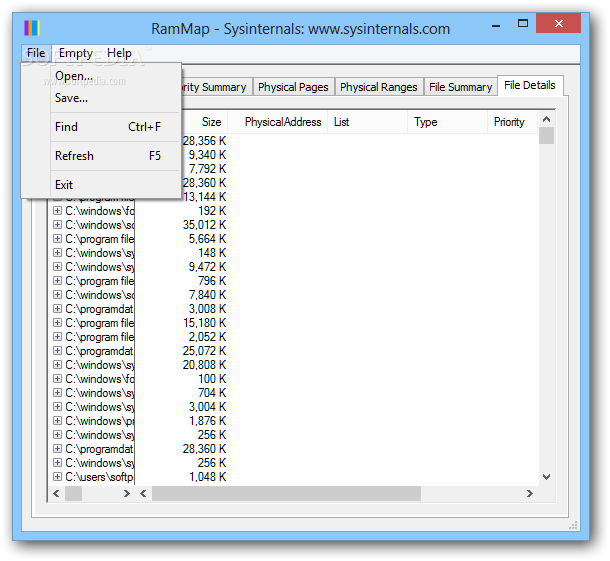Expand the C:\program file row sized 5,664 K
Image resolution: width=610 pixels, height=561 pixels.
pos(57,239)
